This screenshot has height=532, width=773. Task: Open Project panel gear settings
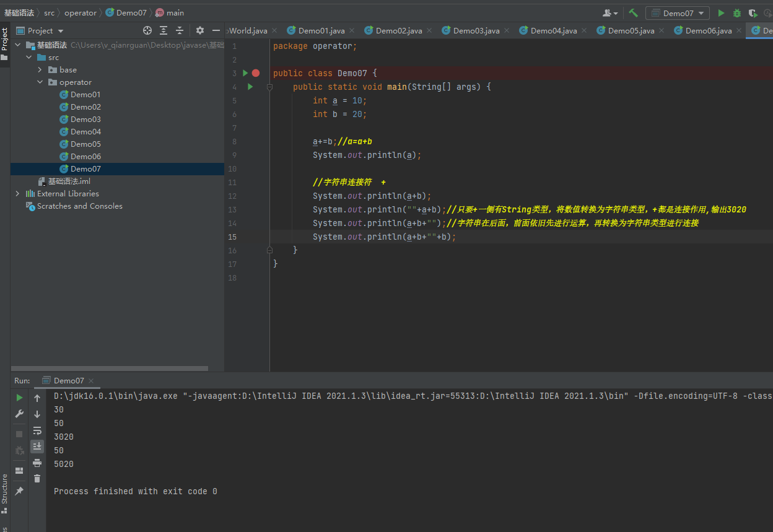click(199, 30)
